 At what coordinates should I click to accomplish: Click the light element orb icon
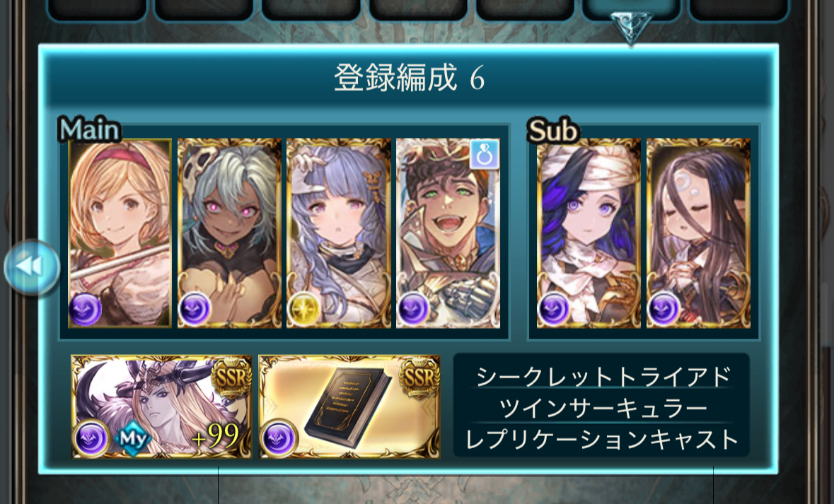tap(303, 309)
